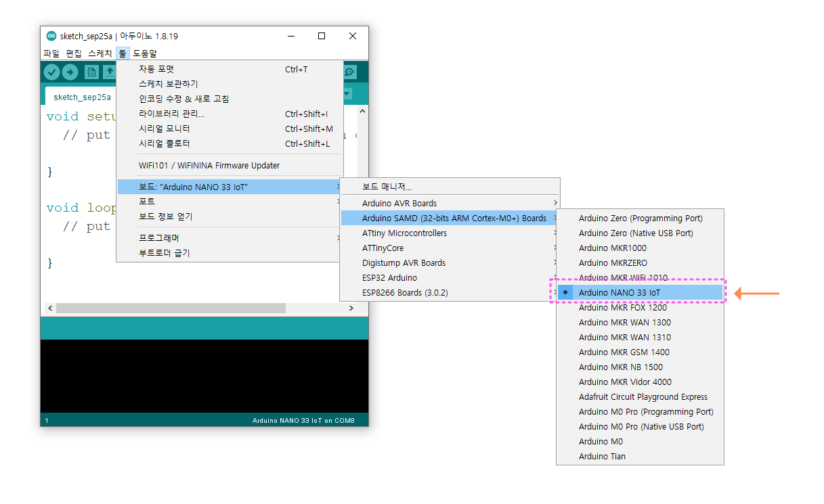Expand ESP32 Arduino submenu
The height and width of the screenshot is (504, 824).
pos(450,277)
